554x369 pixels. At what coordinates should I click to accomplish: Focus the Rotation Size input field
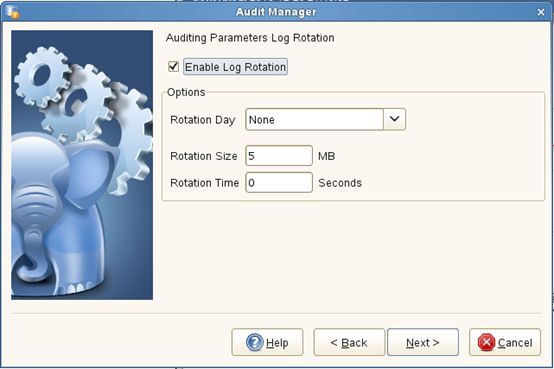pos(279,156)
